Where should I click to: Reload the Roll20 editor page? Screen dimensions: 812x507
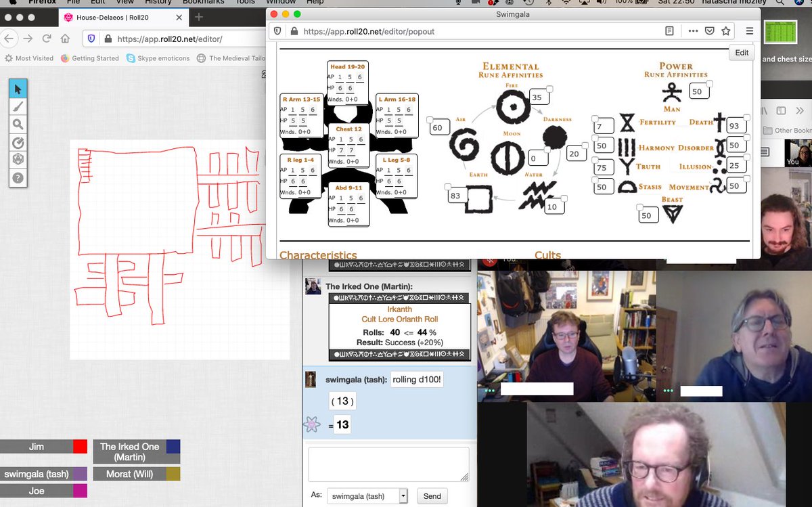[47, 39]
